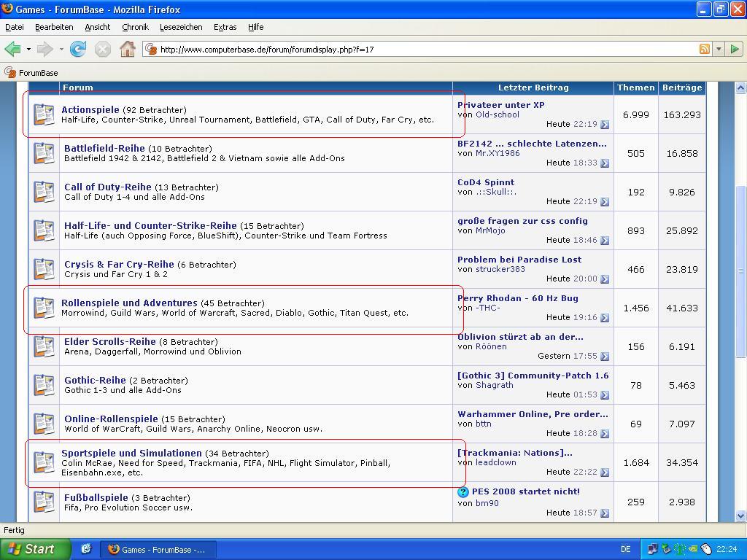Open the Home page icon
The width and height of the screenshot is (747, 560).
pos(127,49)
